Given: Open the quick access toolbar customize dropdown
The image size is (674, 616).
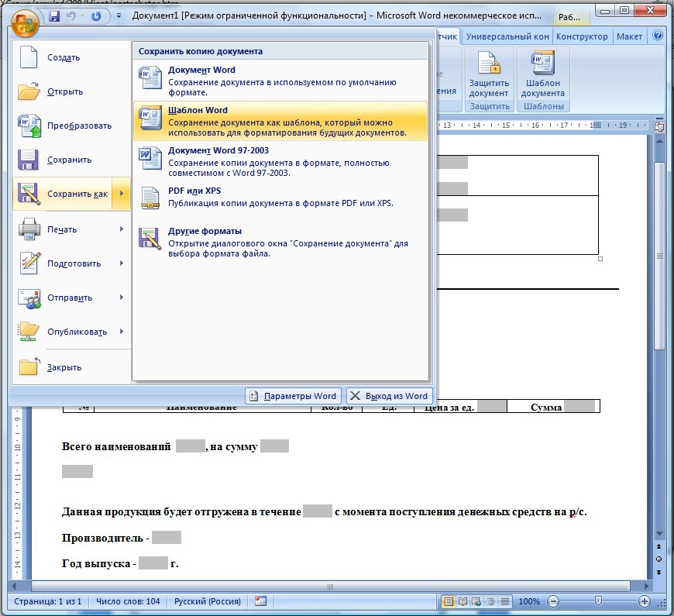Looking at the screenshot, I should pyautogui.click(x=119, y=16).
